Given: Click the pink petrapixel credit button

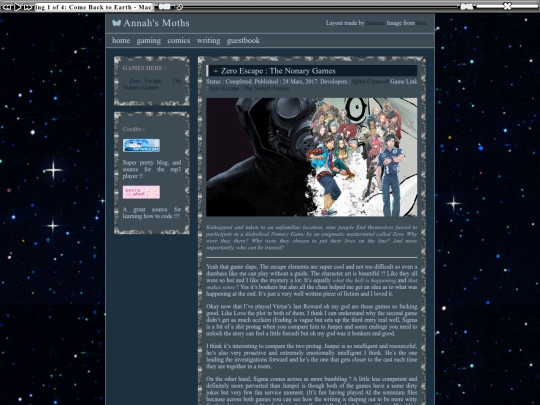Looking at the screenshot, I should click(141, 192).
